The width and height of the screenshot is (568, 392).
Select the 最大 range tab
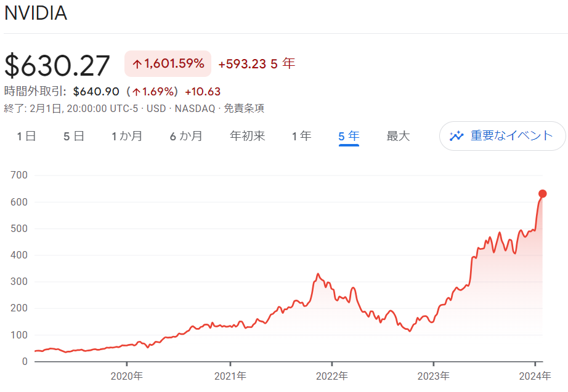398,136
